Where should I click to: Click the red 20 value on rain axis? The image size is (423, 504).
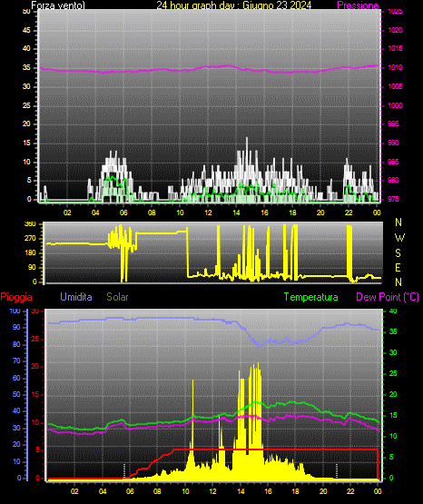coord(35,367)
